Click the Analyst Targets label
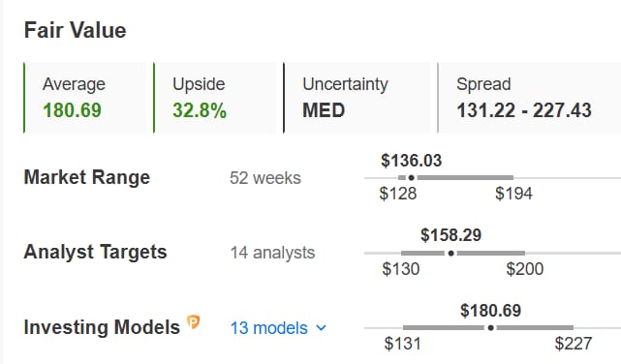Image resolution: width=621 pixels, height=364 pixels. (96, 252)
